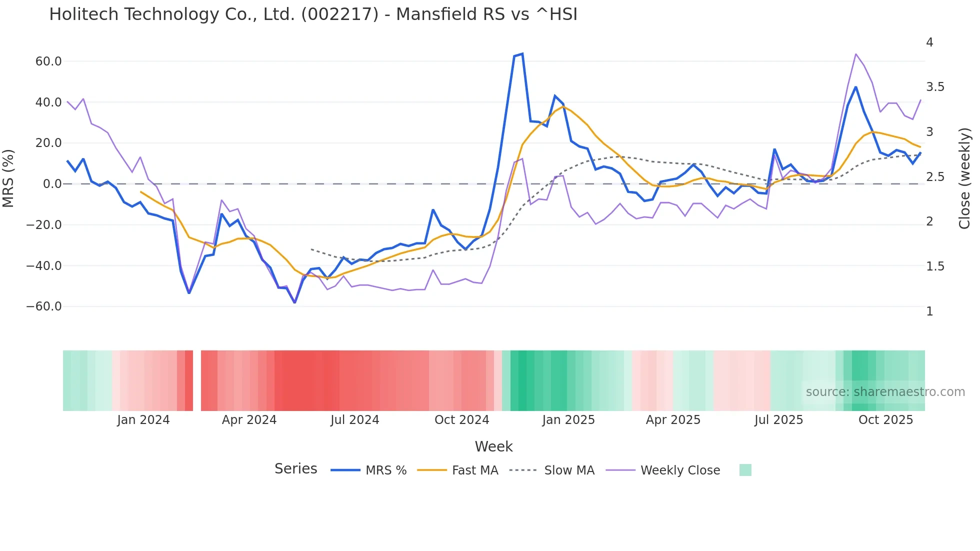Image resolution: width=980 pixels, height=551 pixels.
Task: Click the 'Jul 2025' x-axis label
Action: 778,420
